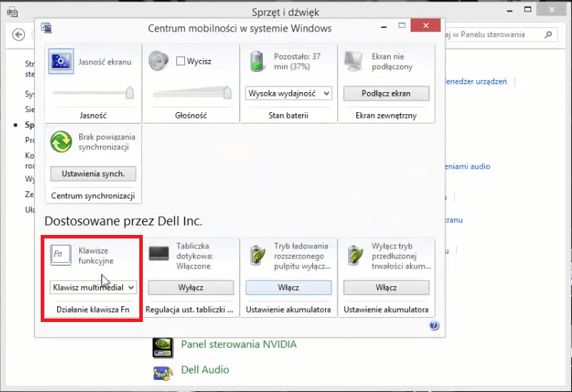Click Wyłącz button for the touchpad
The height and width of the screenshot is (392, 572).
click(x=191, y=287)
